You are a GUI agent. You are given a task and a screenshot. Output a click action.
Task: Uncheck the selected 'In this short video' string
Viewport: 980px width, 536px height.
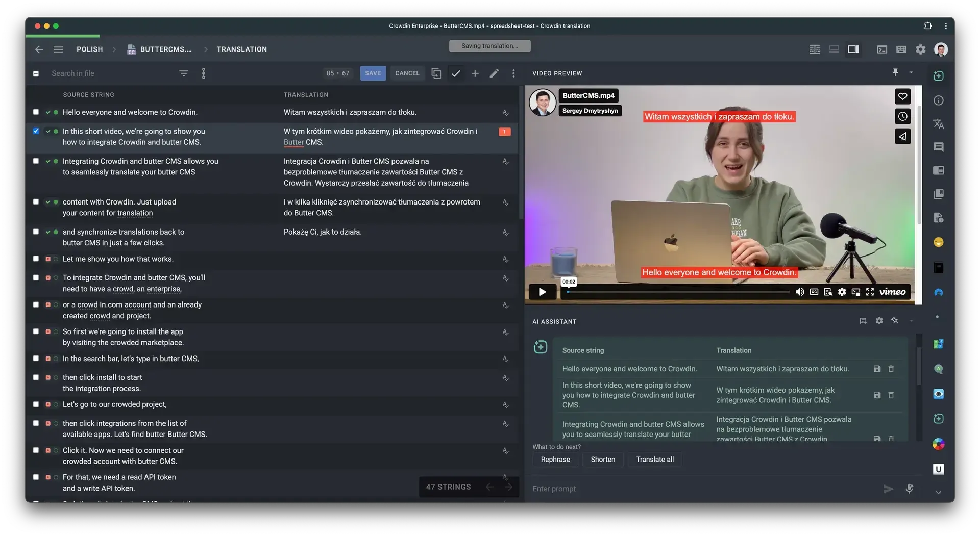(x=36, y=131)
